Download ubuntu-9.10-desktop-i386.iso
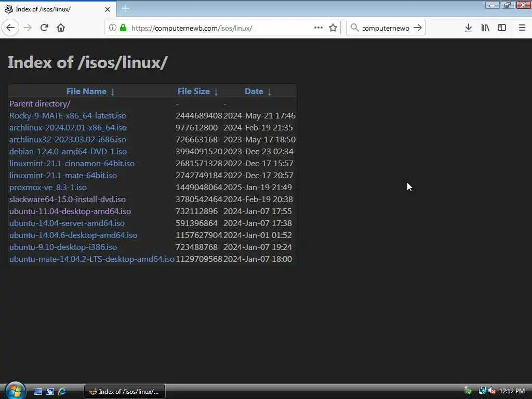Image resolution: width=532 pixels, height=399 pixels. [63, 247]
